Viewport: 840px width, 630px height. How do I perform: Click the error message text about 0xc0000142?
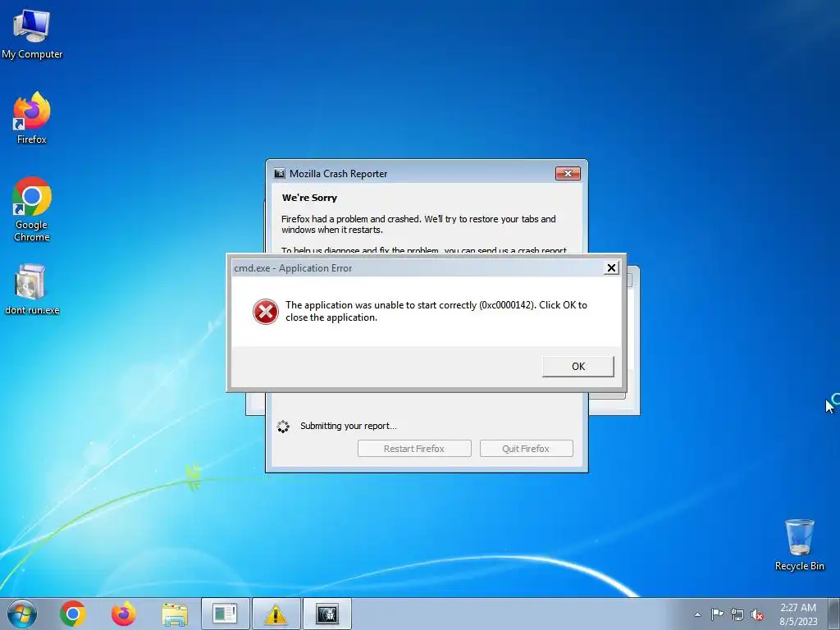[436, 311]
